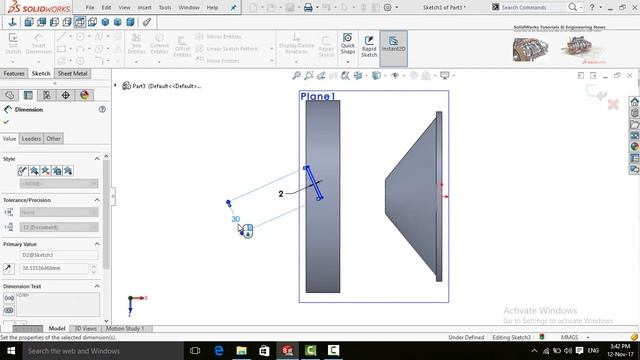Click the Delete Style icon
Viewport: 640px width, 360px height.
[x=45, y=171]
